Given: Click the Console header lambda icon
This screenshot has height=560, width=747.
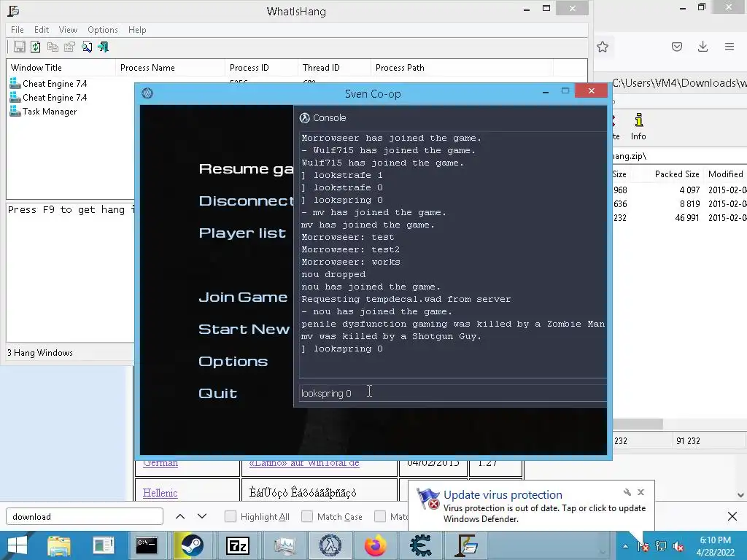Looking at the screenshot, I should click(305, 118).
